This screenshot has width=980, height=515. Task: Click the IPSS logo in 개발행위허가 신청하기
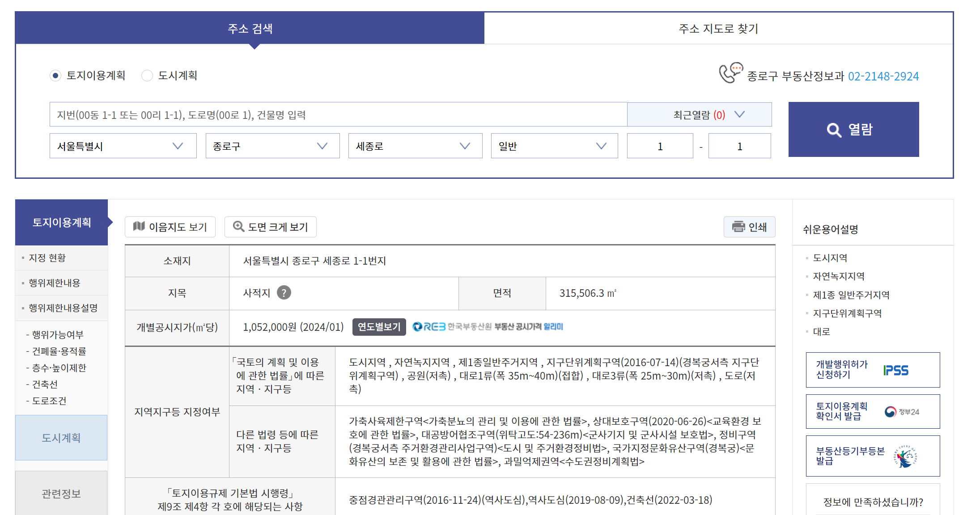coord(895,371)
